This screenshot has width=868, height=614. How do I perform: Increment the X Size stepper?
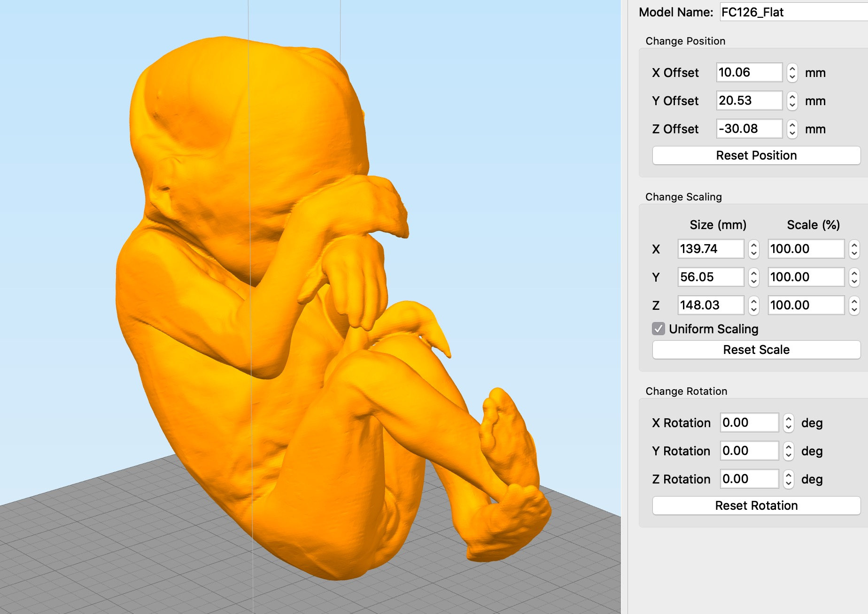(x=753, y=246)
